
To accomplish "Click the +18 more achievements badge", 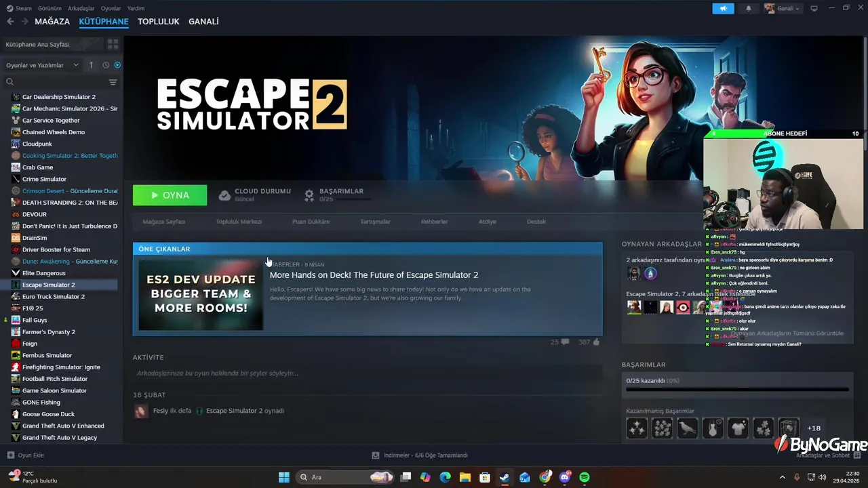I will coord(814,428).
